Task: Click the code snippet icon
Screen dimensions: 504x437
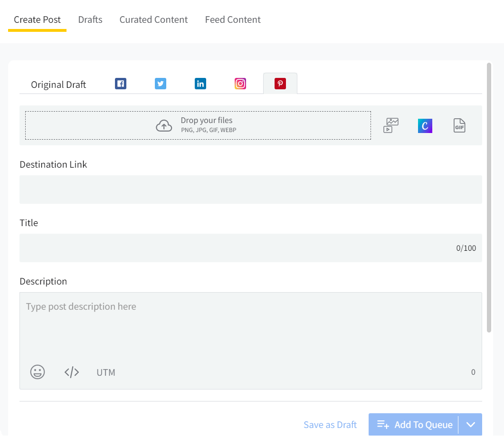Action: [x=71, y=372]
